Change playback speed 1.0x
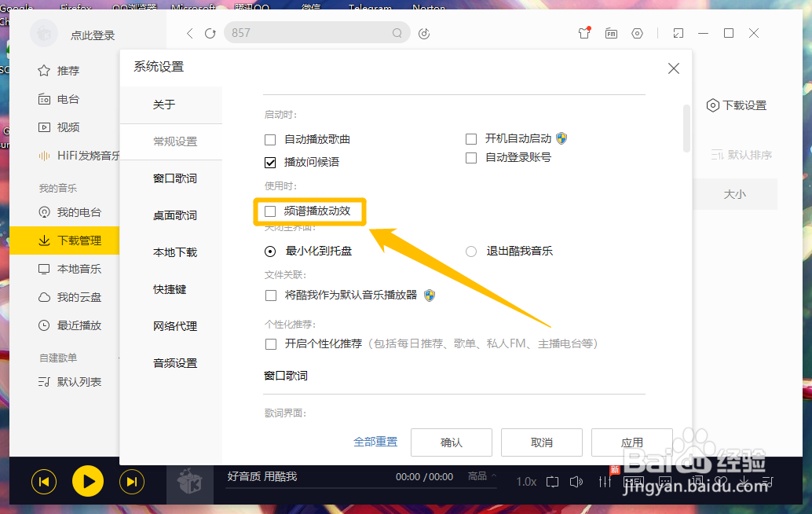 [526, 482]
